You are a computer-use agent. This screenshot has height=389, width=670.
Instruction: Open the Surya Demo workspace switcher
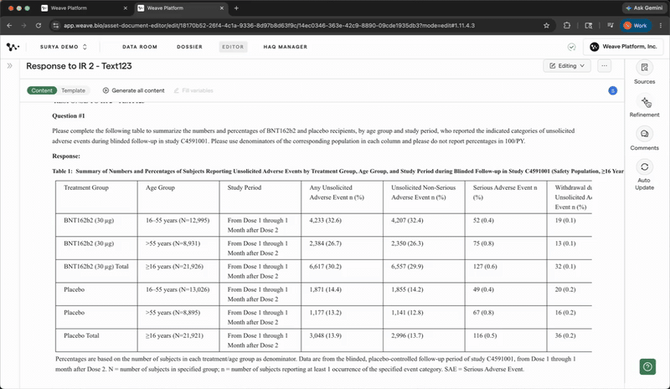pos(63,47)
